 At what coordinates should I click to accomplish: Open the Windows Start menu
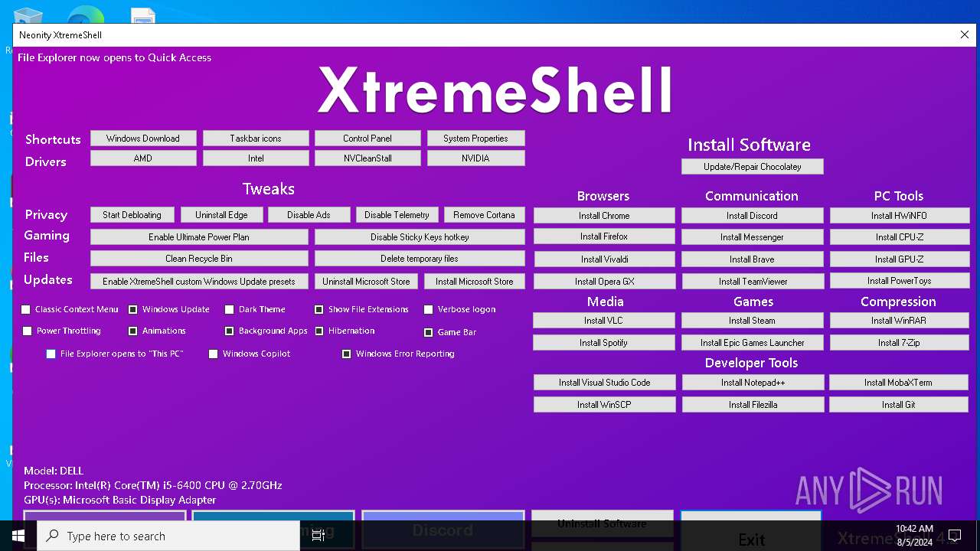(x=18, y=536)
